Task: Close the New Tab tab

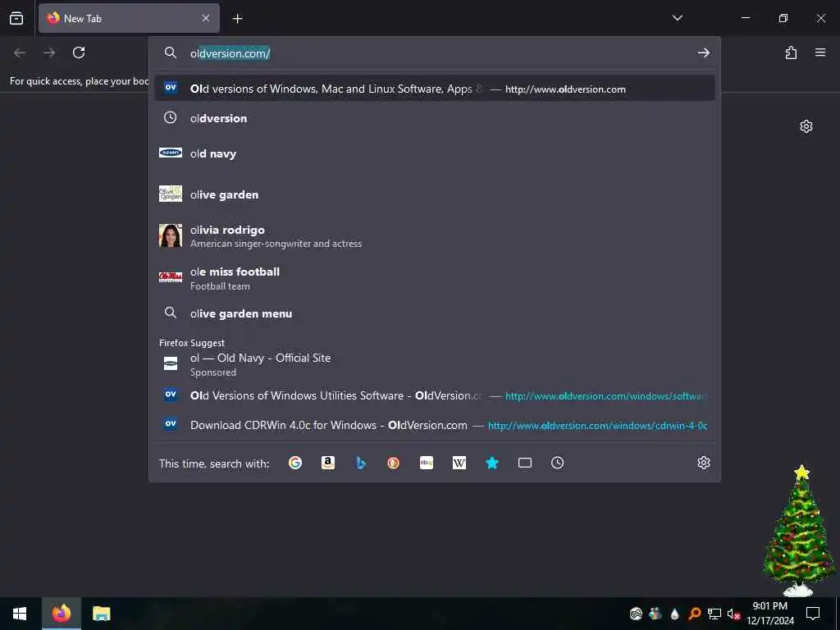Action: click(x=206, y=18)
